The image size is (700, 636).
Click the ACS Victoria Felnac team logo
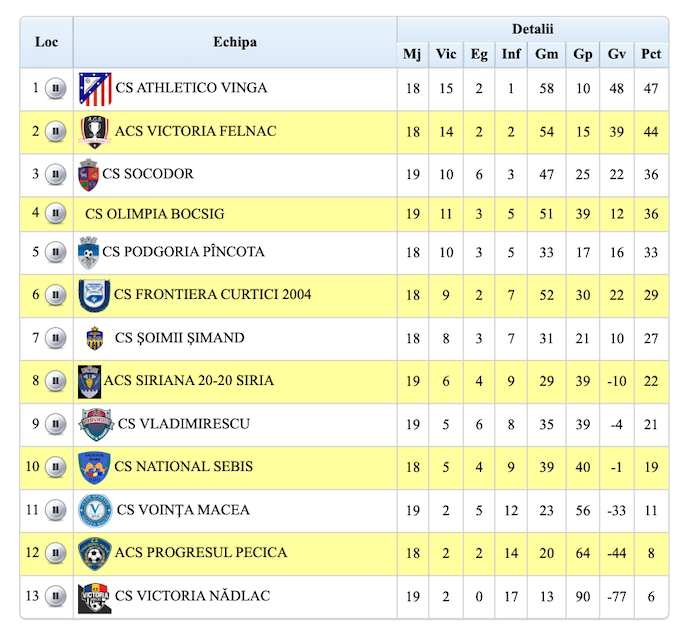click(x=94, y=132)
